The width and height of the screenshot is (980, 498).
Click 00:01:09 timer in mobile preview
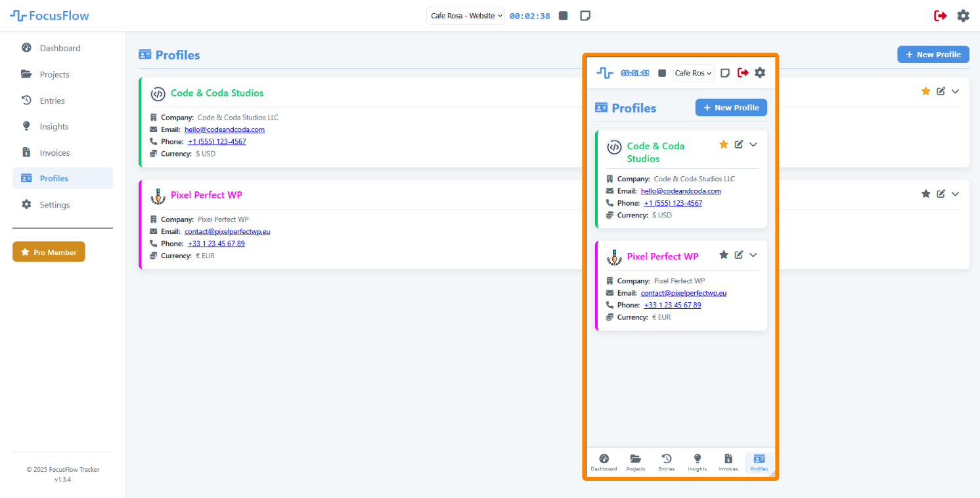point(635,73)
